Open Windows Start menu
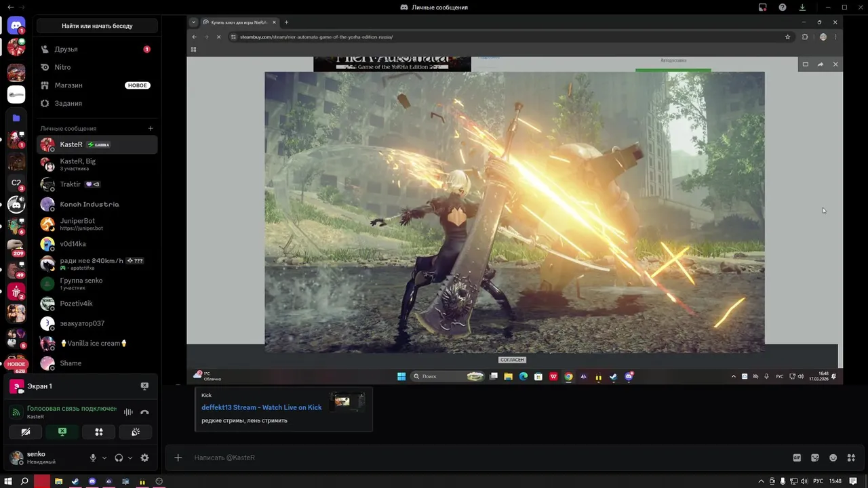 pos(8,481)
